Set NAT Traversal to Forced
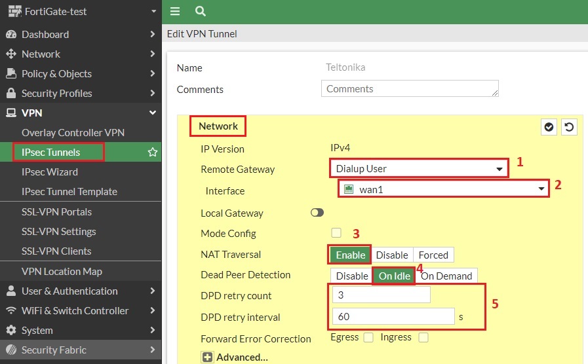 coord(433,255)
